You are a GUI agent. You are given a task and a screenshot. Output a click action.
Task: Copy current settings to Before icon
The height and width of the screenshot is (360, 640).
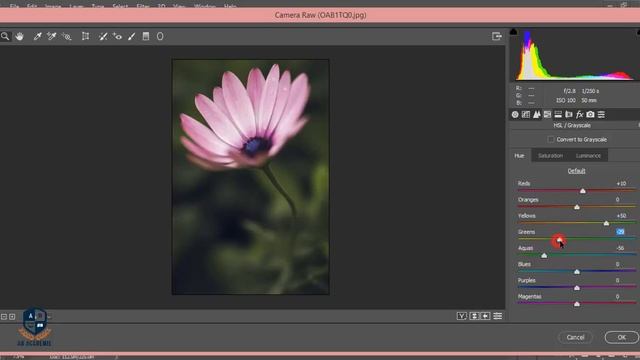click(485, 316)
